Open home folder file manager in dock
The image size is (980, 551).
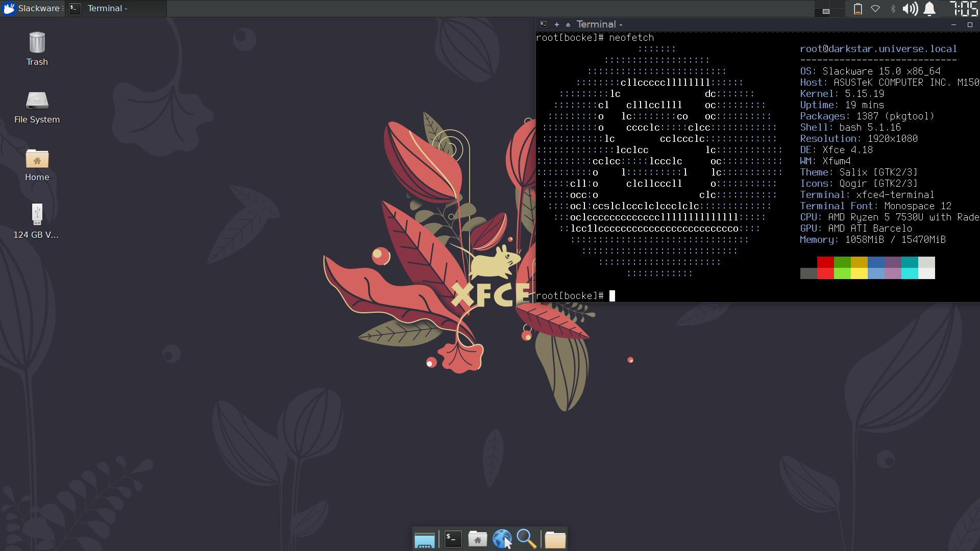pos(477,539)
